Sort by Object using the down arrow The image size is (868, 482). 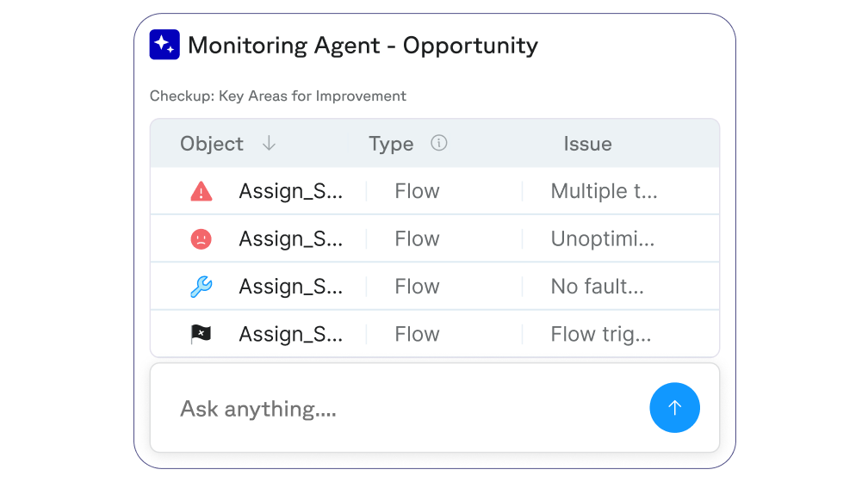(269, 144)
